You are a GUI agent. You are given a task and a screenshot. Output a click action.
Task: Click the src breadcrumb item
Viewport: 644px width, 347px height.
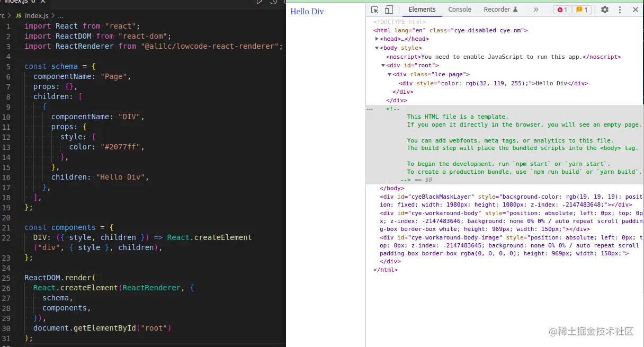(3, 15)
